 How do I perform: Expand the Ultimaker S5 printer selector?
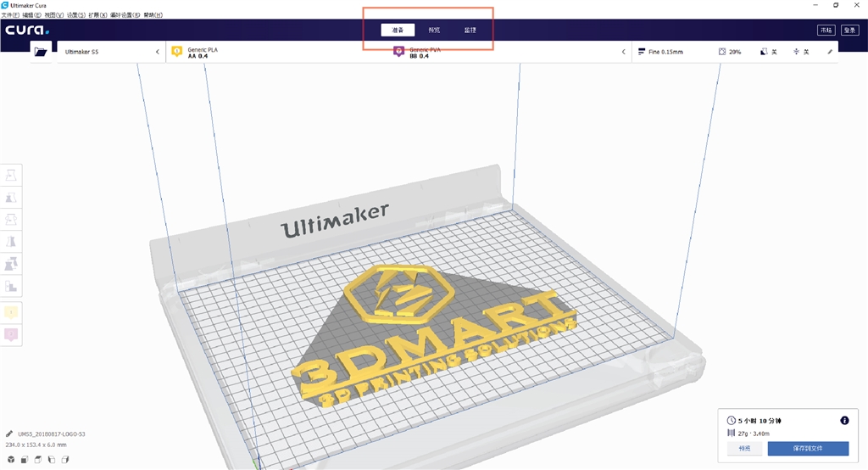(x=110, y=52)
